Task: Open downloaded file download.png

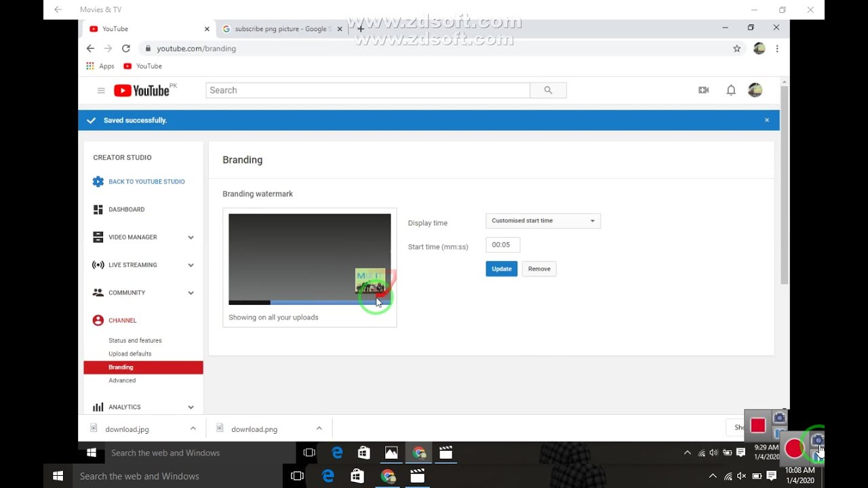Action: (x=254, y=429)
